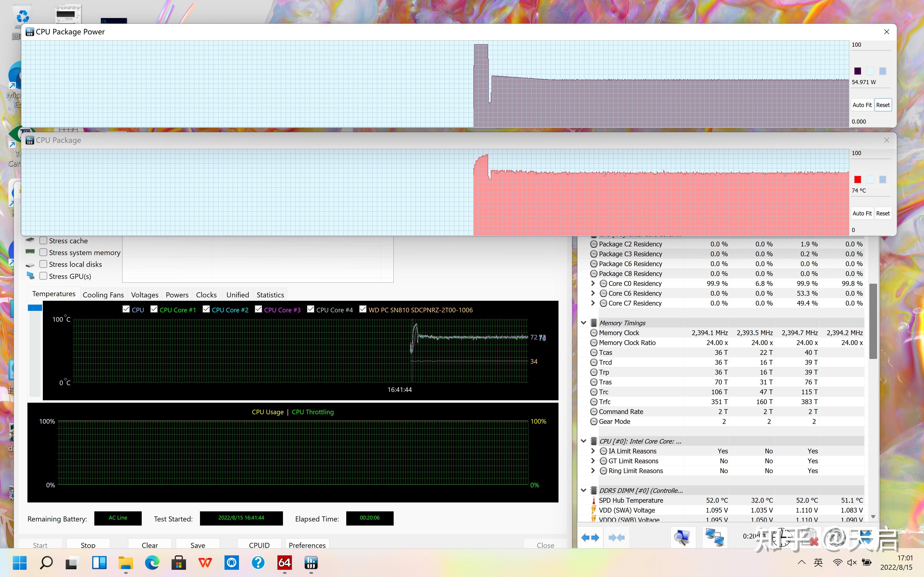Click the collapse columns arrows icon
This screenshot has width=924, height=577.
pyautogui.click(x=616, y=537)
